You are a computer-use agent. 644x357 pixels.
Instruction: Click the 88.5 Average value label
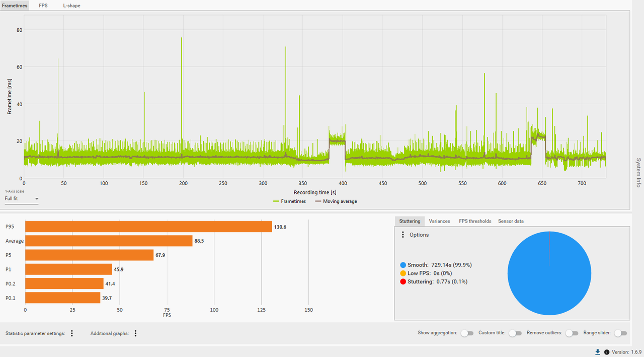click(x=199, y=241)
